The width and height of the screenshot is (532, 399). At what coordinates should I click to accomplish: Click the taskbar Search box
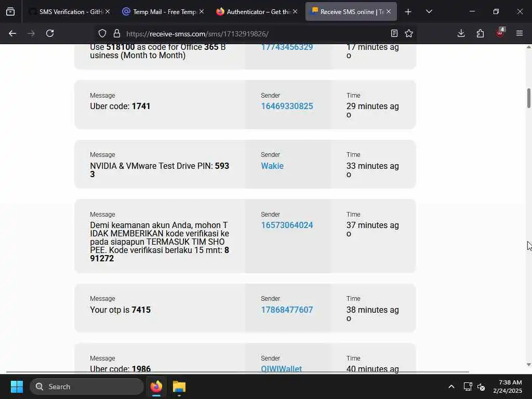(87, 387)
